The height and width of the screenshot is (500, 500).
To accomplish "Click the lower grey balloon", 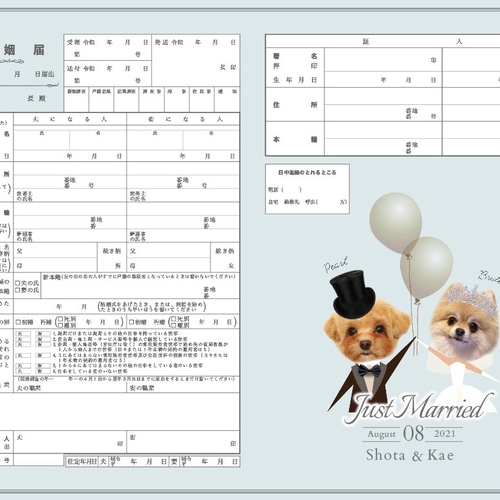I will click(428, 268).
